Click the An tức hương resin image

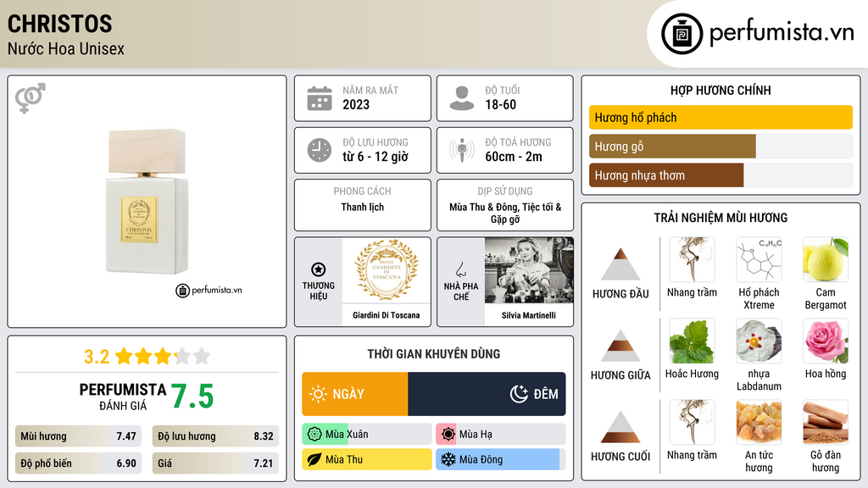click(759, 422)
